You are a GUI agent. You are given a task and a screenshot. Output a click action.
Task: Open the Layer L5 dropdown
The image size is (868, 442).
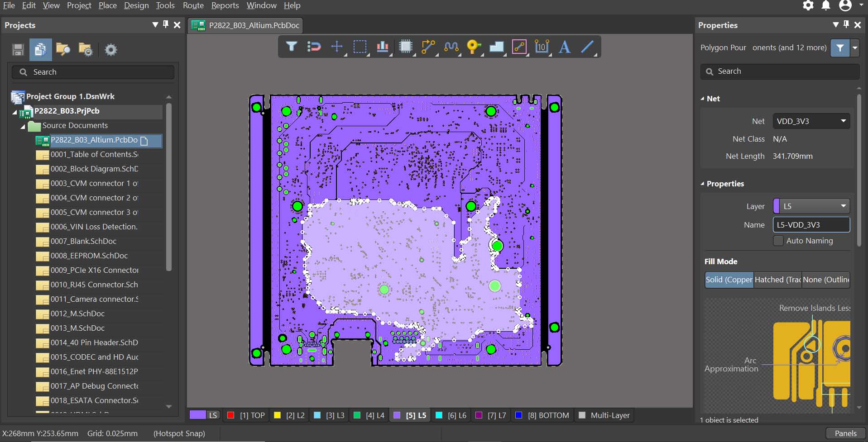pyautogui.click(x=810, y=206)
